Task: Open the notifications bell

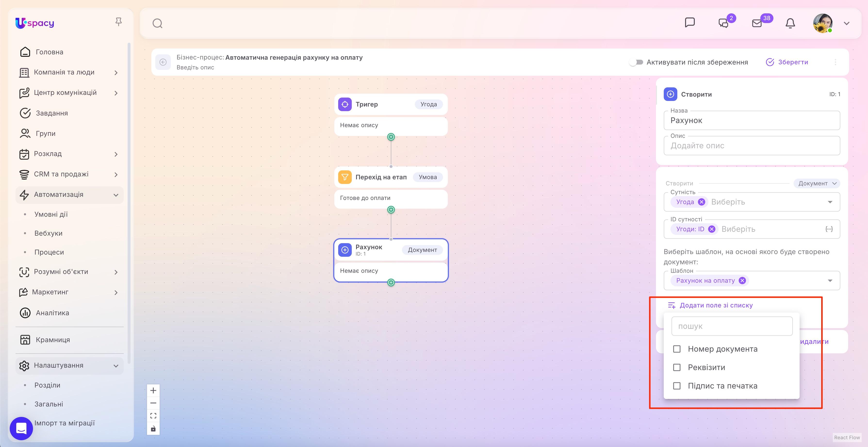Action: point(790,23)
